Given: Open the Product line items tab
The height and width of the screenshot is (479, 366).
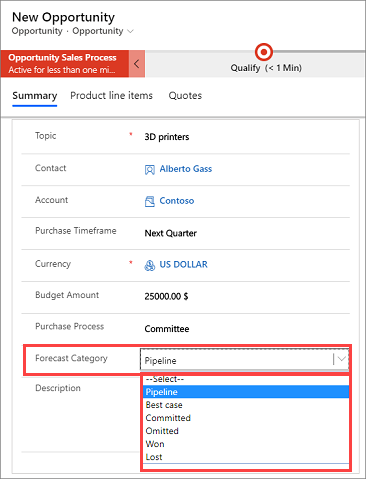Looking at the screenshot, I should (x=111, y=96).
